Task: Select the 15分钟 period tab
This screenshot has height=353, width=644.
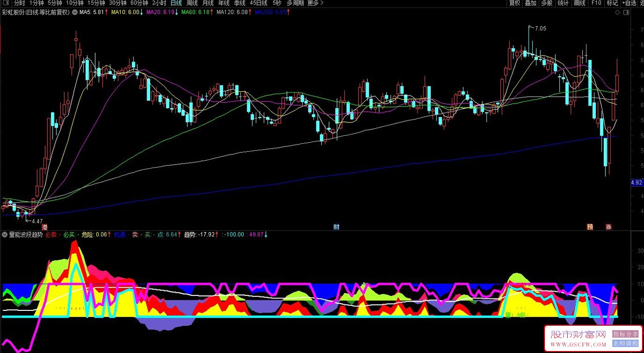Action: point(96,3)
